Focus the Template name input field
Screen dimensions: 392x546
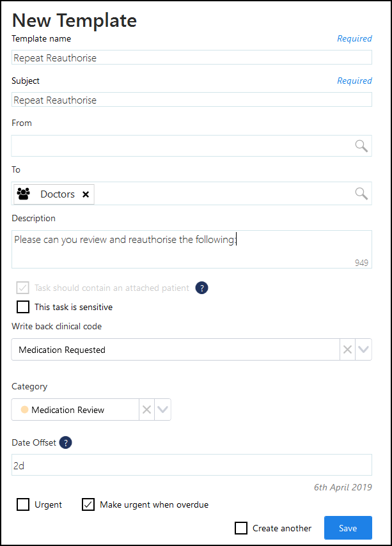tap(191, 58)
